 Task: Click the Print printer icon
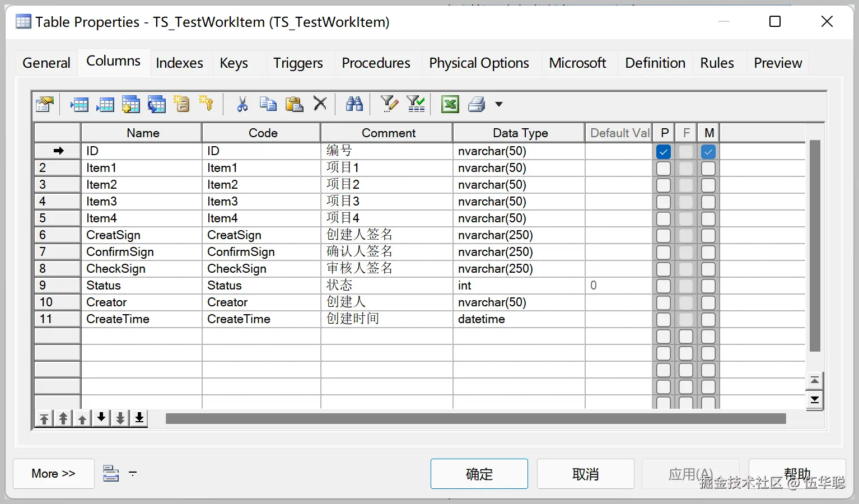pos(477,104)
